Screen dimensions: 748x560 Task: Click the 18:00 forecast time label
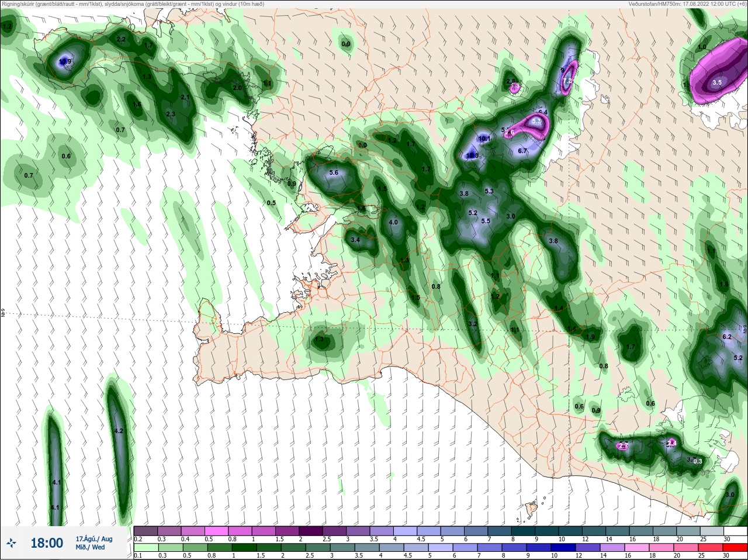(x=47, y=543)
